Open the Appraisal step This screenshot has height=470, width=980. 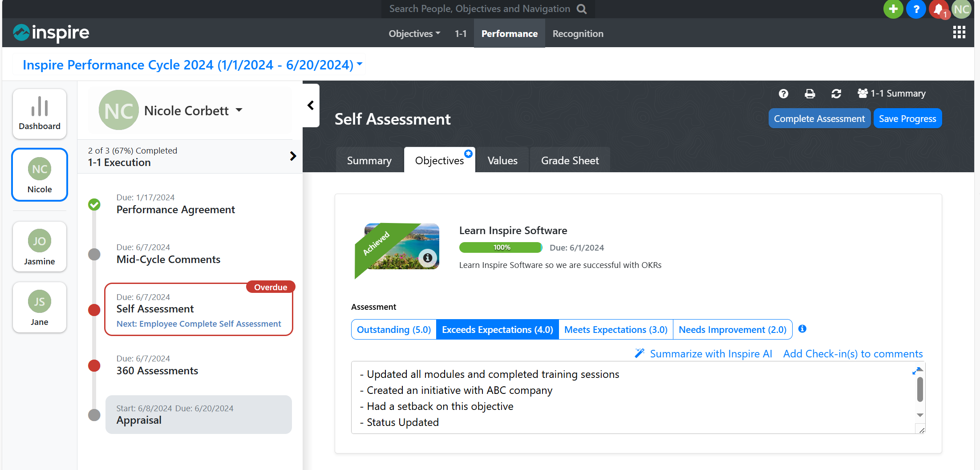tap(198, 415)
